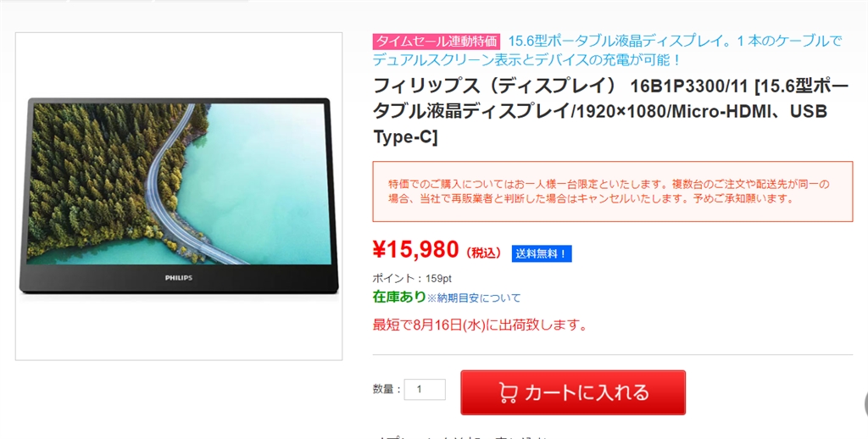The height and width of the screenshot is (439, 868).
Task: Click the デュアルスクリーン表示とデバイスの充電が可能 tagline line
Action: (526, 59)
